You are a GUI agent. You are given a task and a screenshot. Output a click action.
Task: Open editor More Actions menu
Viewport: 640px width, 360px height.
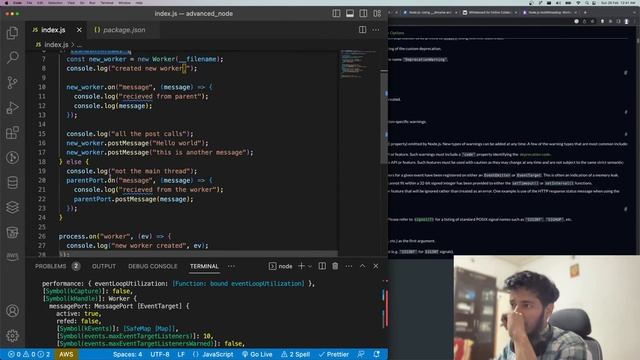pyautogui.click(x=376, y=30)
